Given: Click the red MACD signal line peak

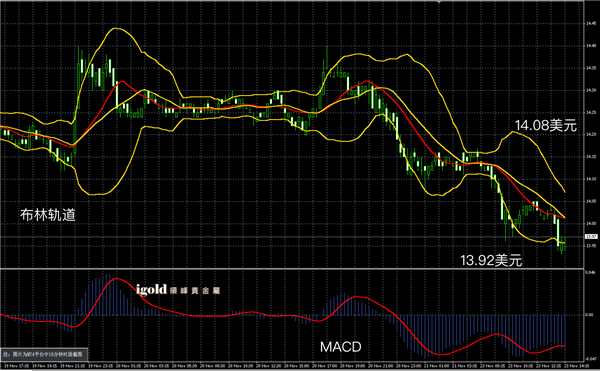Looking at the screenshot, I should pos(117,279).
